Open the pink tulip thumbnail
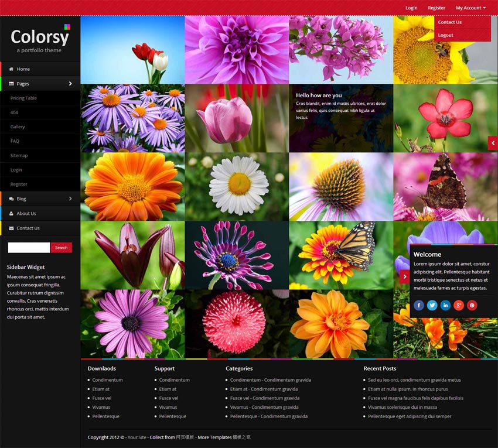Screen dimensions: 498x448 point(237,118)
